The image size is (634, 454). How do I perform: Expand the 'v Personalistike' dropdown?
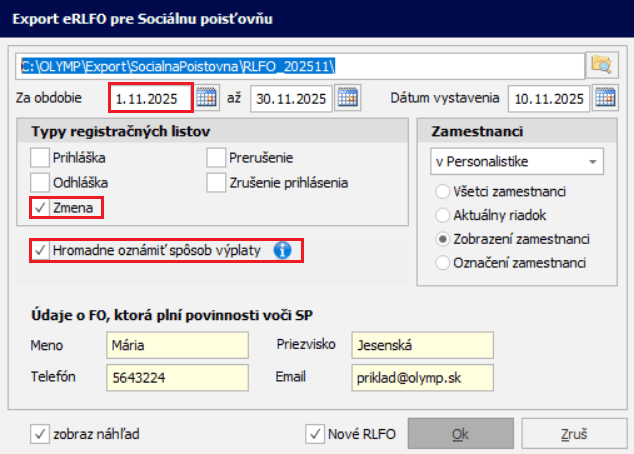[x=517, y=162]
